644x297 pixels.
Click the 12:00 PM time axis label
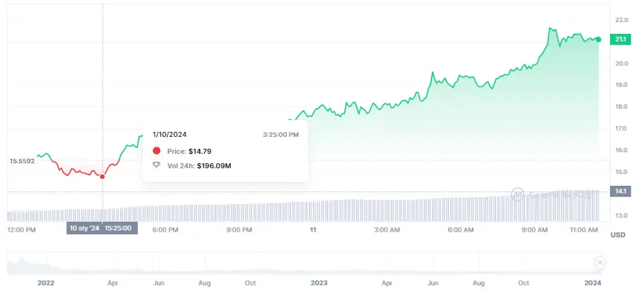[21, 230]
